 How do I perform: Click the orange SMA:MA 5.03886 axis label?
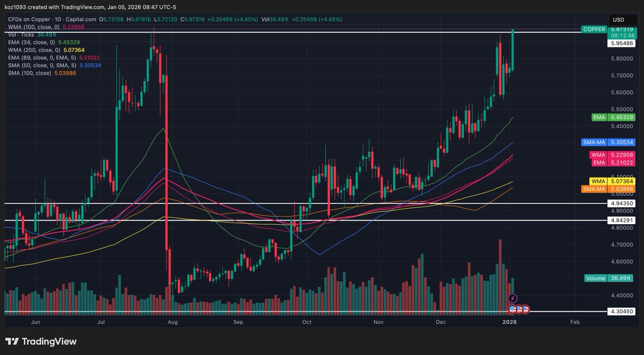609,189
